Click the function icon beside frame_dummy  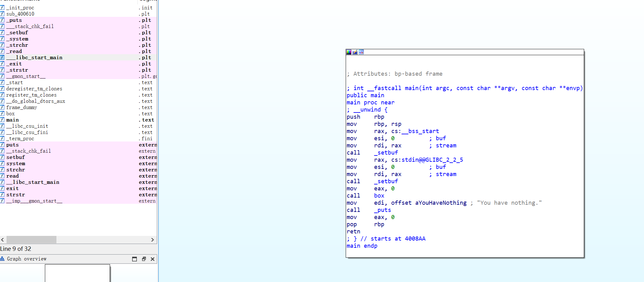click(x=2, y=108)
